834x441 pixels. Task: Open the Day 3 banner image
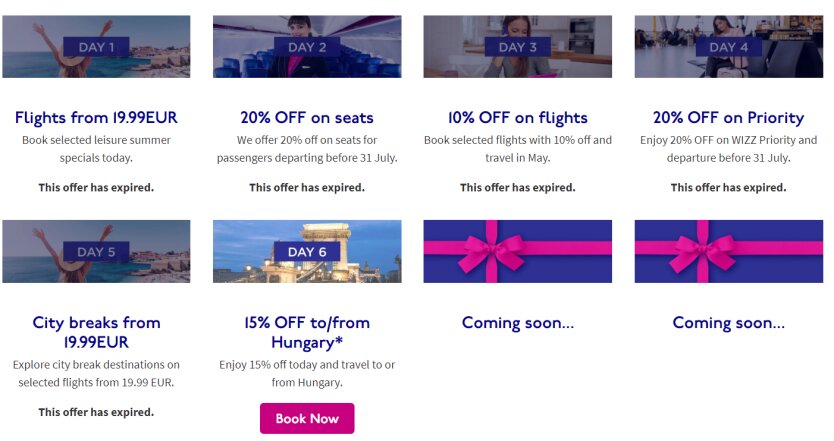click(518, 47)
